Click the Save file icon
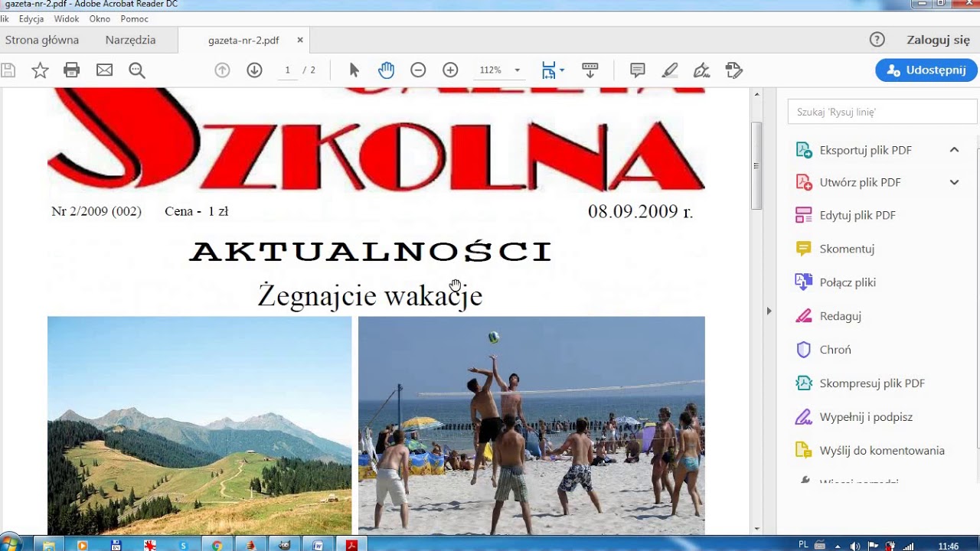The height and width of the screenshot is (551, 980). pos(8,70)
